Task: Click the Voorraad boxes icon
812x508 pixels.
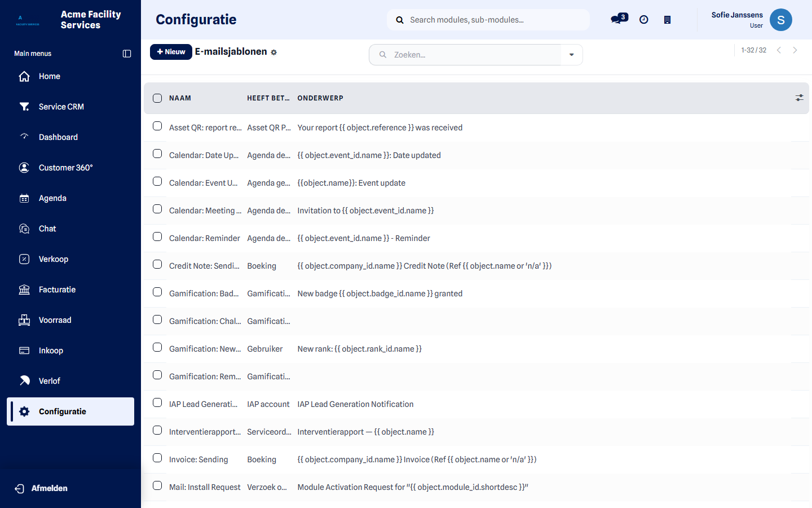Action: 24,320
